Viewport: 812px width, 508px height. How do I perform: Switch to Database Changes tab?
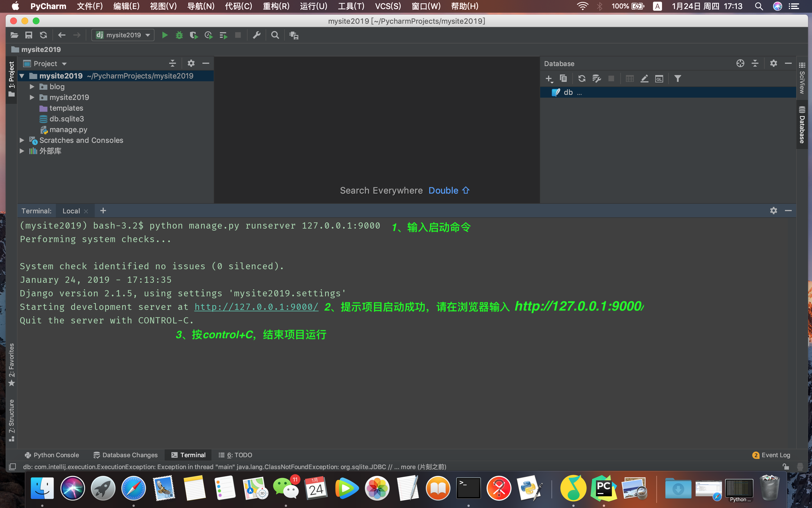coord(125,455)
